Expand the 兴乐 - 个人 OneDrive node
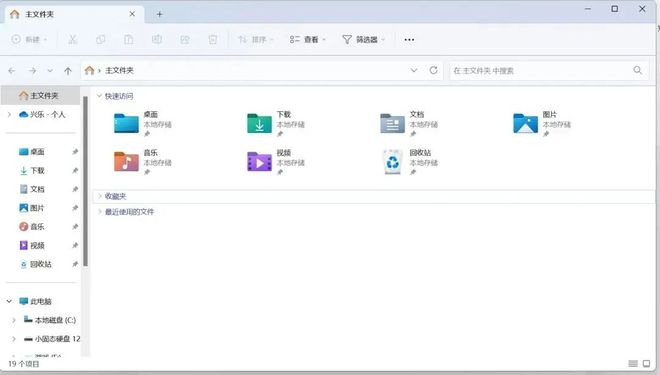Viewport: 660px width, 375px height. point(9,114)
